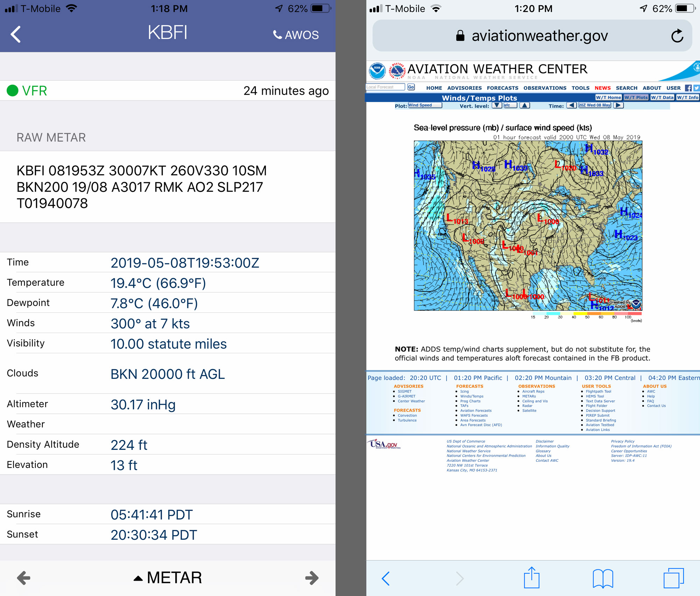Image resolution: width=700 pixels, height=596 pixels.
Task: Tap the sea-level pressure wind map
Action: click(528, 226)
